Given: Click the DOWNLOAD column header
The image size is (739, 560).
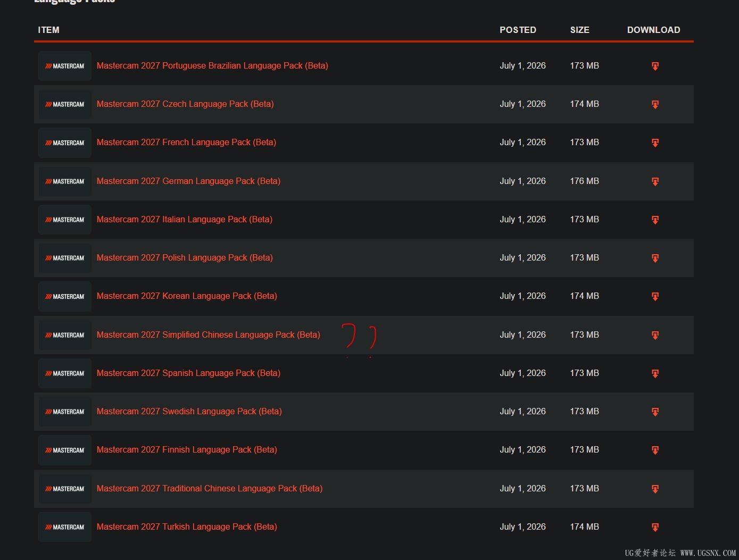Looking at the screenshot, I should tap(653, 30).
